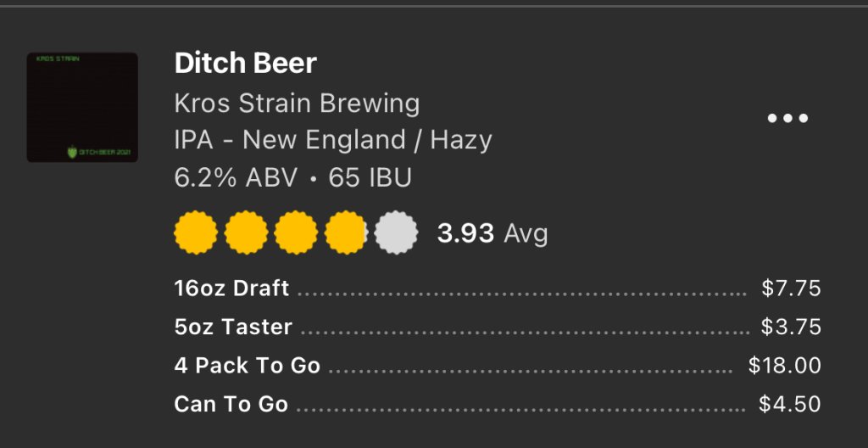The width and height of the screenshot is (868, 448).
Task: Open the three-dot more options menu
Action: (787, 119)
